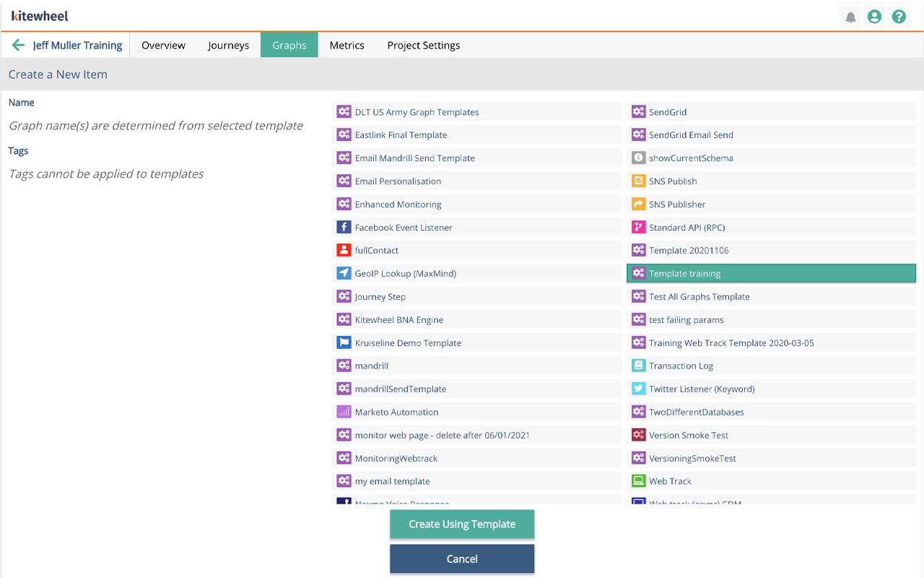Click the GeoIP Lookup telegram-style icon
The height and width of the screenshot is (578, 924).
tap(344, 273)
